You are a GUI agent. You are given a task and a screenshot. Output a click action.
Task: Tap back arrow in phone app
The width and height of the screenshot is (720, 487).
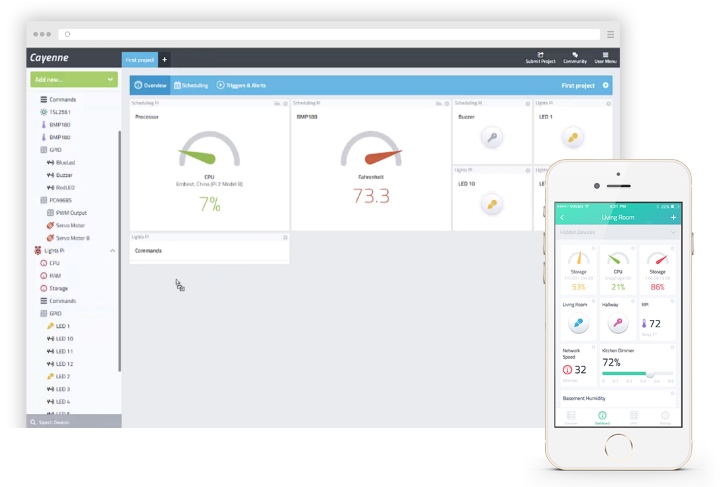(x=562, y=218)
